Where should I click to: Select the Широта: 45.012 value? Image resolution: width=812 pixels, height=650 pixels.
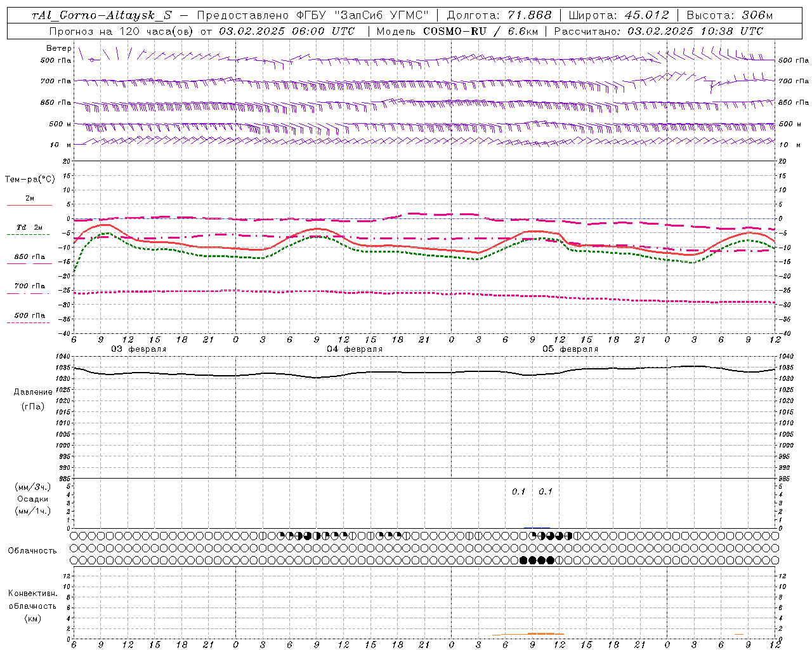[619, 16]
